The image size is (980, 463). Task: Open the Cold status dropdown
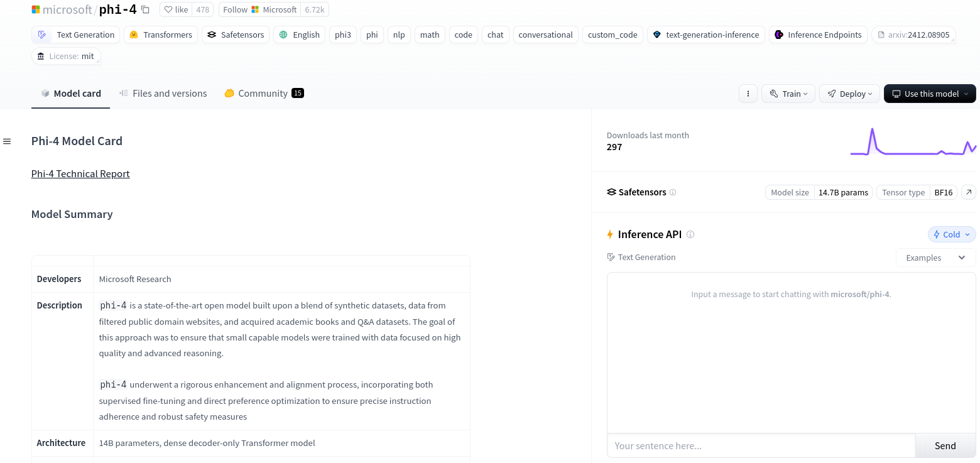(x=952, y=234)
